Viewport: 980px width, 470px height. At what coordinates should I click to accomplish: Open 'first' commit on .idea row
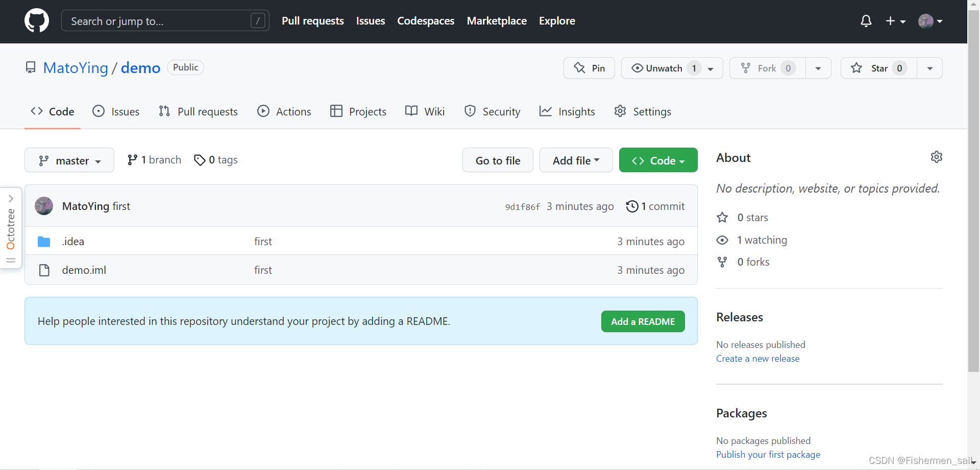[x=263, y=242]
